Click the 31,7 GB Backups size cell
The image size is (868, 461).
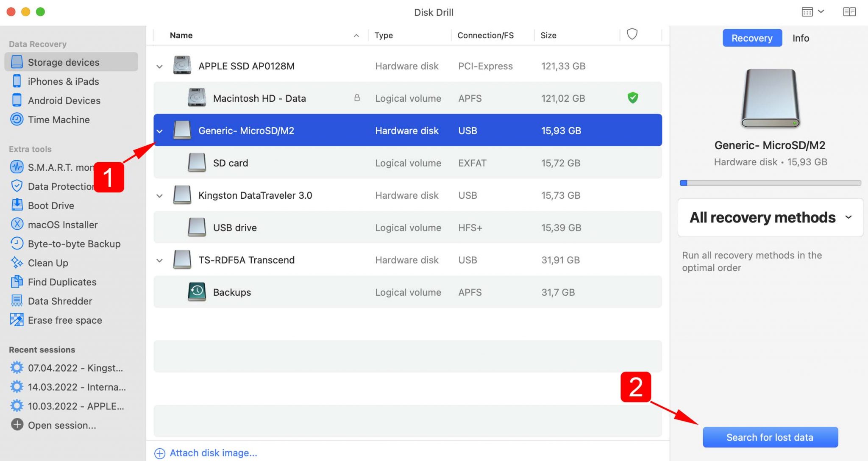pyautogui.click(x=558, y=292)
